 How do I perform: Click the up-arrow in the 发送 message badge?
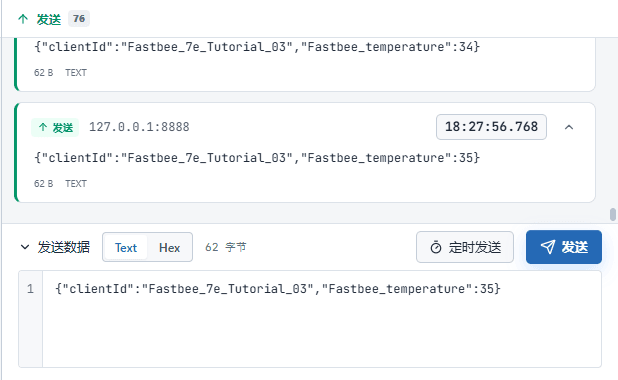click(43, 127)
